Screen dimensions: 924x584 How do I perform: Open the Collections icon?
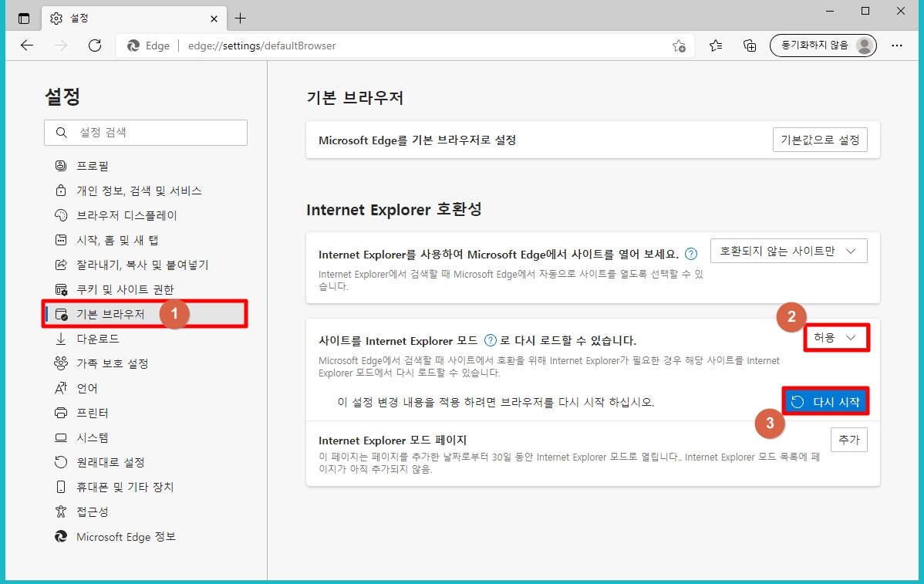(750, 46)
